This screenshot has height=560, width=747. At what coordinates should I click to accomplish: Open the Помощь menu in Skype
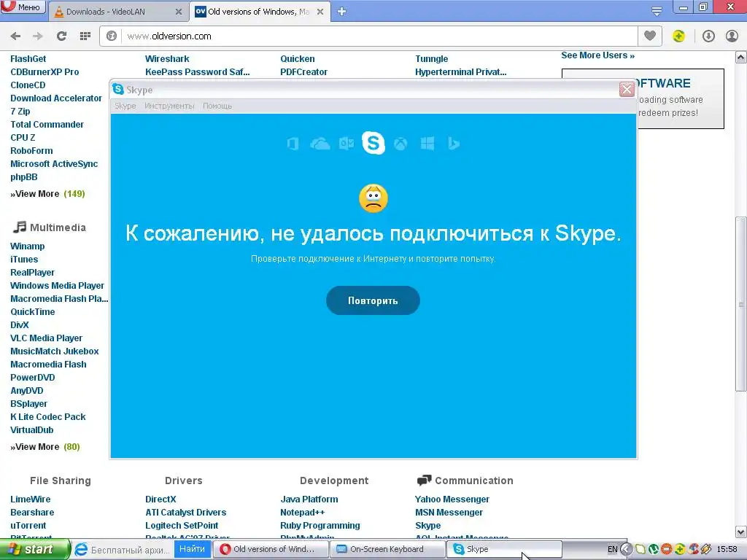(x=217, y=106)
